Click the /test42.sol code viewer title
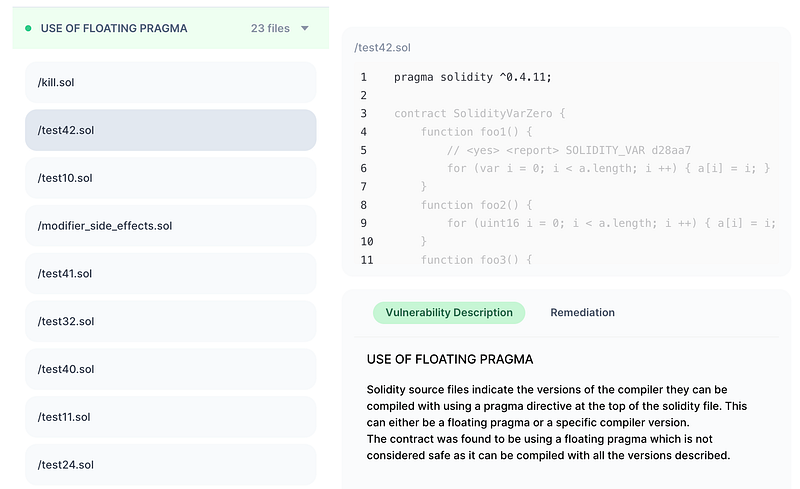 coord(382,47)
